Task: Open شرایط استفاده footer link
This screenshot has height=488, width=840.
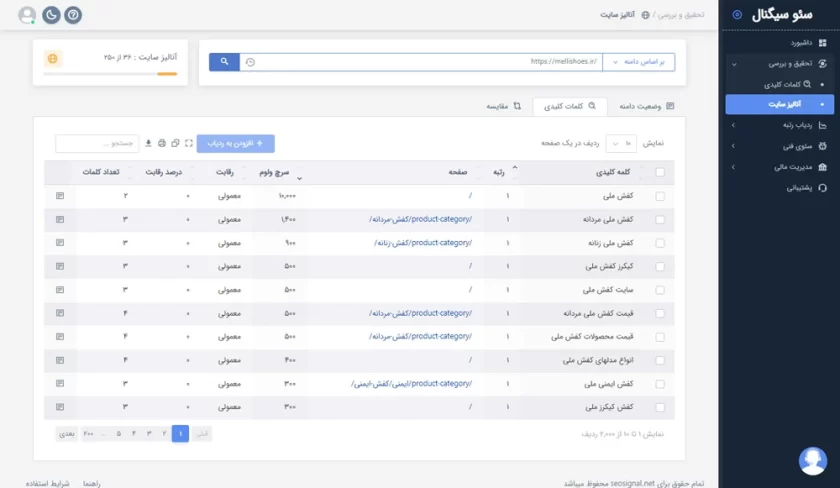Action: point(47,483)
